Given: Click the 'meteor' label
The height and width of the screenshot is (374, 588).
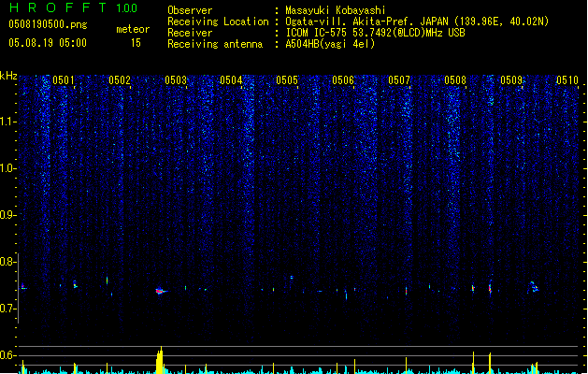Looking at the screenshot, I should tap(133, 29).
